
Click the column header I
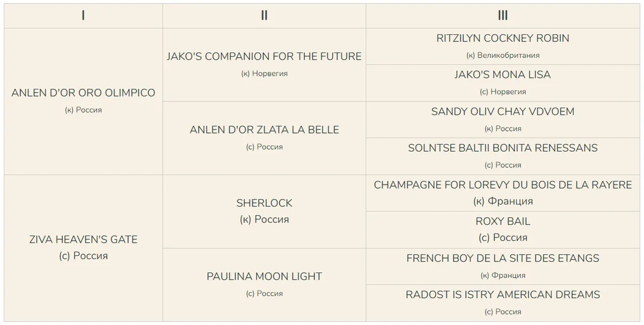point(83,16)
